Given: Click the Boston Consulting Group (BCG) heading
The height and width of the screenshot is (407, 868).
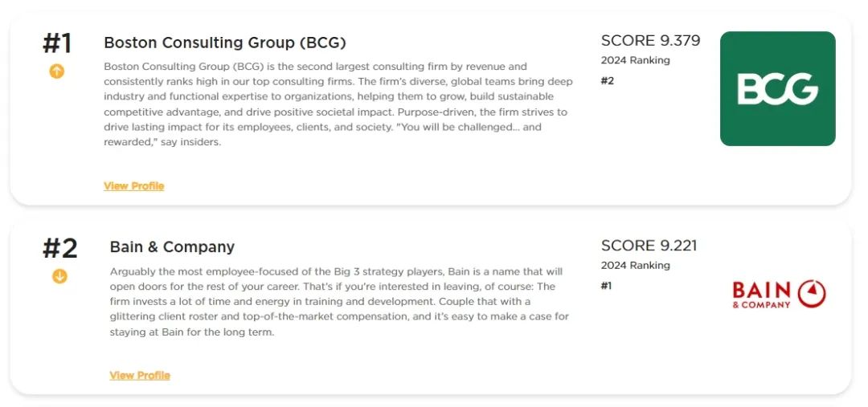Looking at the screenshot, I should [225, 43].
